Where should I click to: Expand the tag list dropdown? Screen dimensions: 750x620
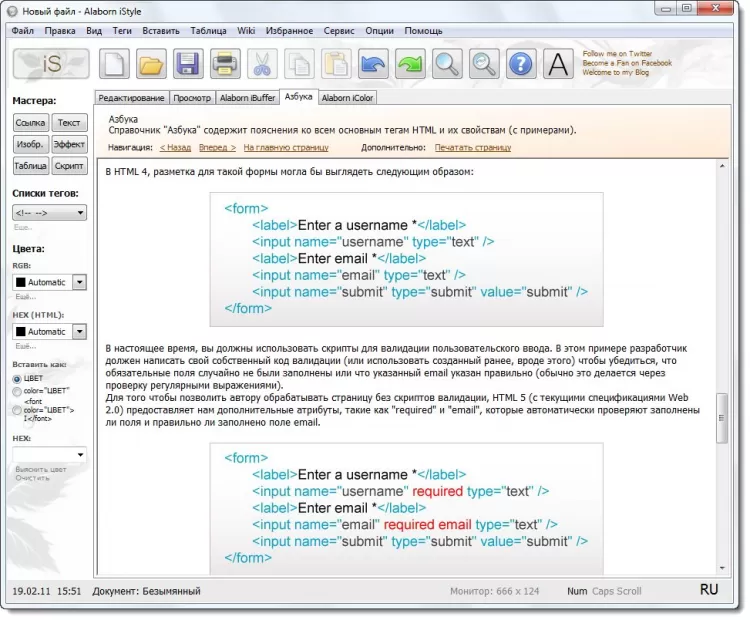[80, 212]
